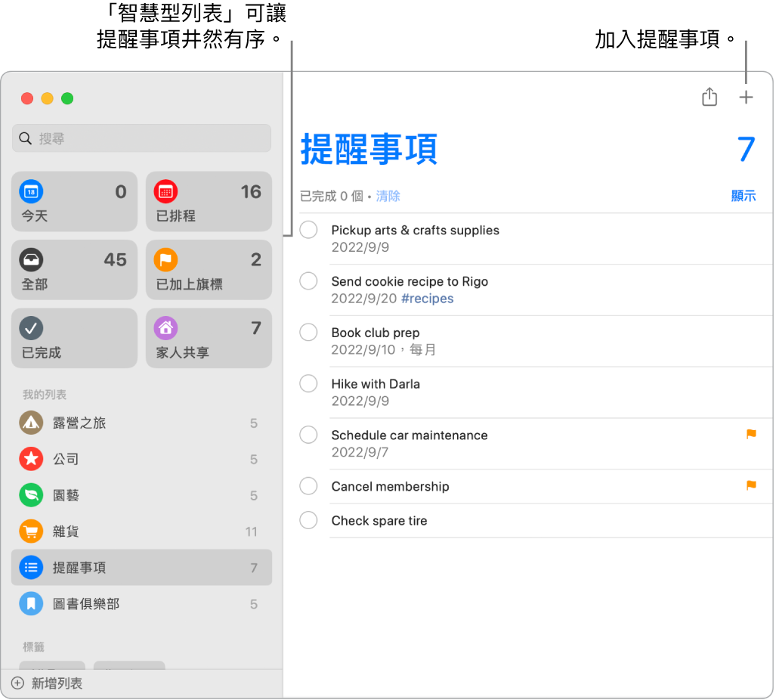Open the 已完成 smart list
This screenshot has width=776, height=700.
[x=73, y=337]
